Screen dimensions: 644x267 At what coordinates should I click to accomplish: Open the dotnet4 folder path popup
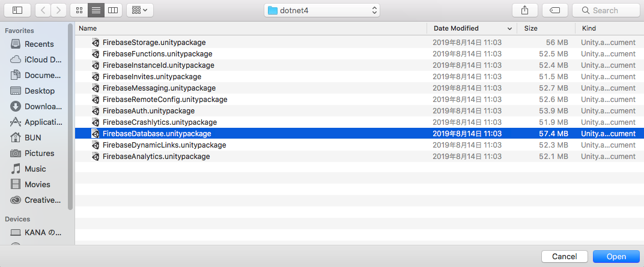322,10
